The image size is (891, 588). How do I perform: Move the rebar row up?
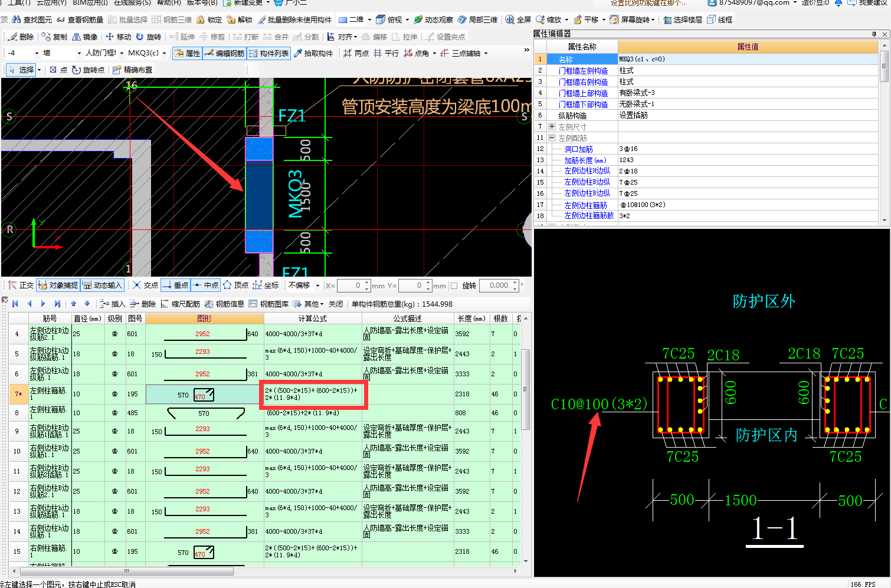(x=73, y=304)
